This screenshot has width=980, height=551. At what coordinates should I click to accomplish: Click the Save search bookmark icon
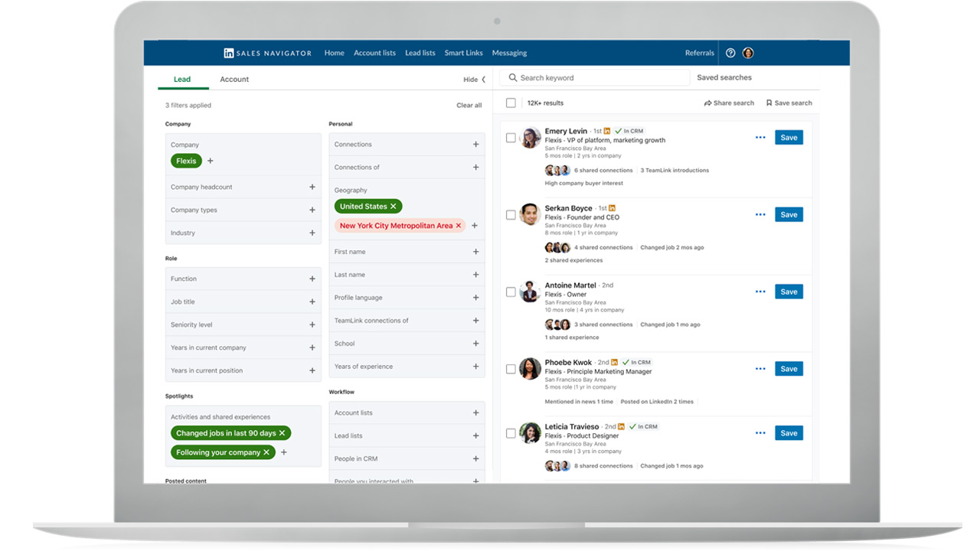(x=769, y=103)
